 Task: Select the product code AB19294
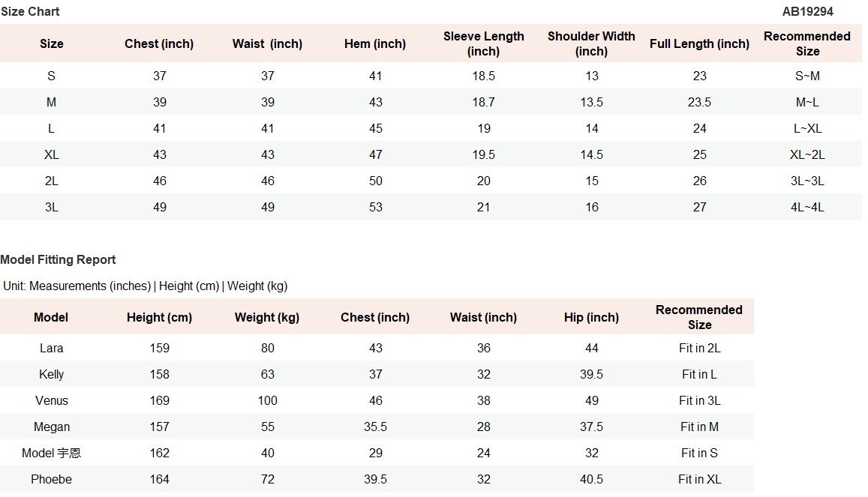(807, 11)
